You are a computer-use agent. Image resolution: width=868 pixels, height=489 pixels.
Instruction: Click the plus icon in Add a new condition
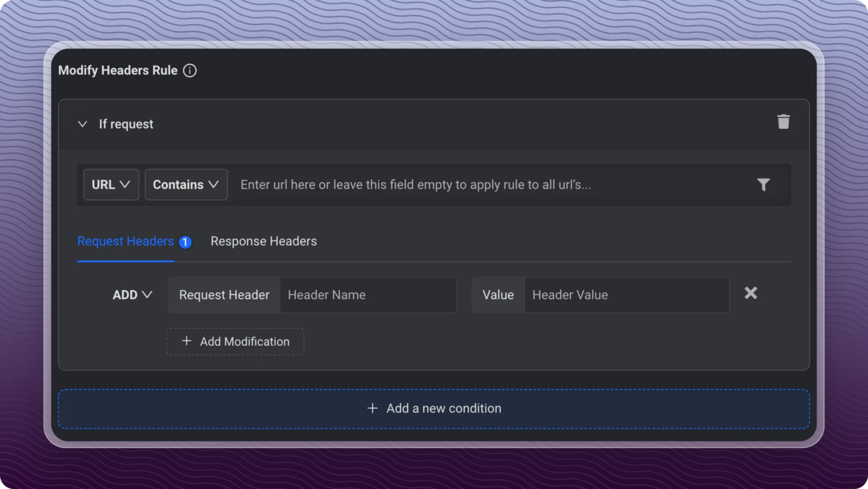tap(372, 408)
